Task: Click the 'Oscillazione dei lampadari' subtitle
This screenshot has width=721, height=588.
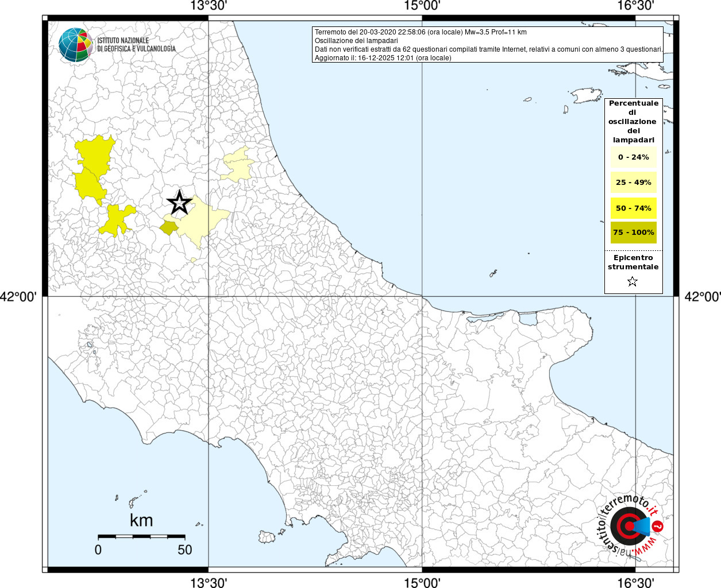Action: coord(356,41)
